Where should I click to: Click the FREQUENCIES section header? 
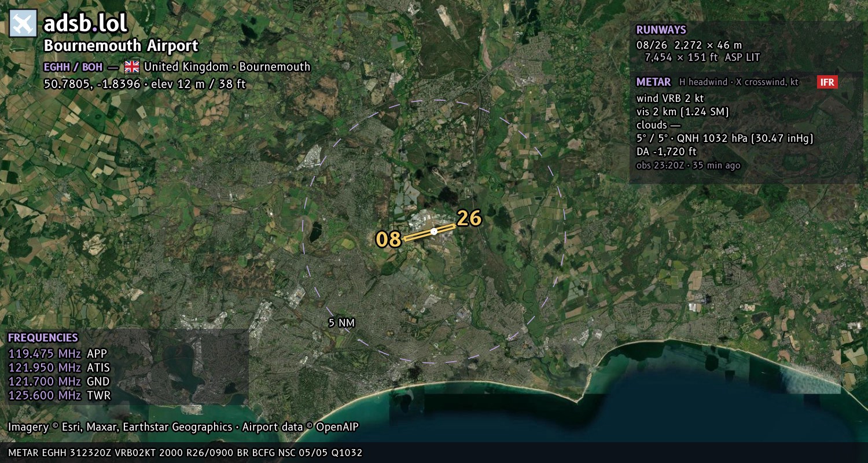click(x=43, y=337)
